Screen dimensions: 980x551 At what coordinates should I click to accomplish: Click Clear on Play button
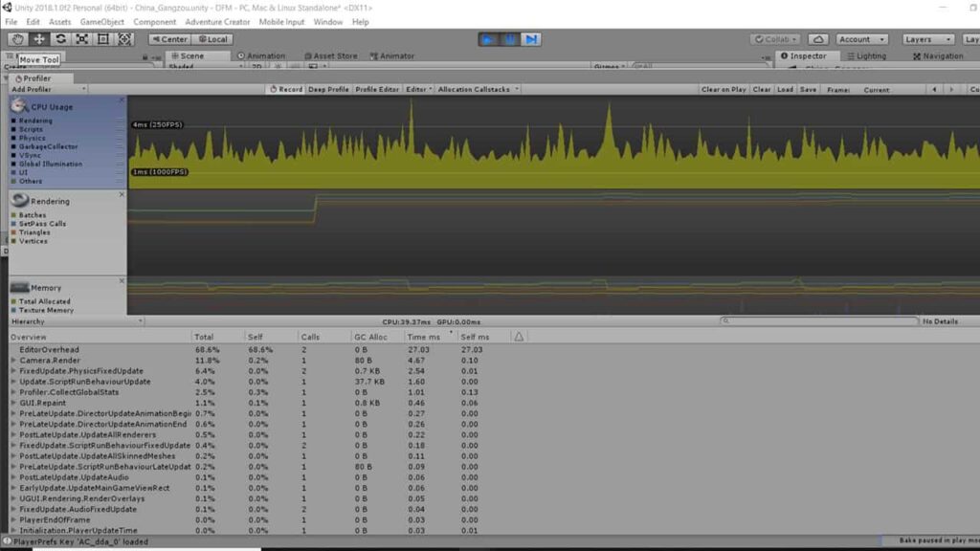(x=724, y=89)
